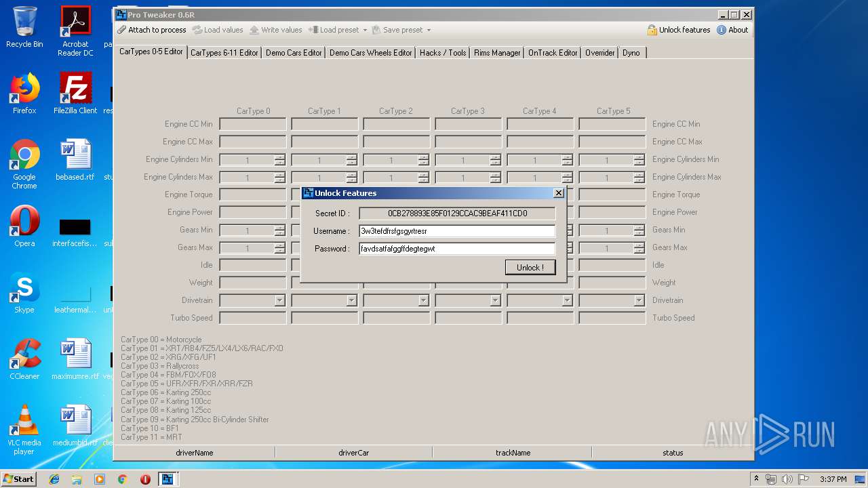Open the Save preset dropdown arrow
This screenshot has height=488, width=868.
coord(429,30)
